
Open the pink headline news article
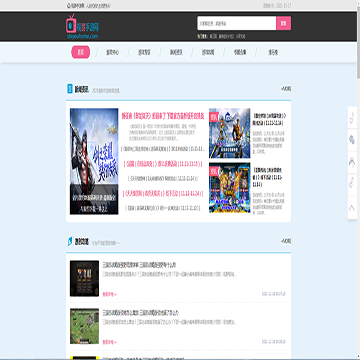[x=163, y=116]
